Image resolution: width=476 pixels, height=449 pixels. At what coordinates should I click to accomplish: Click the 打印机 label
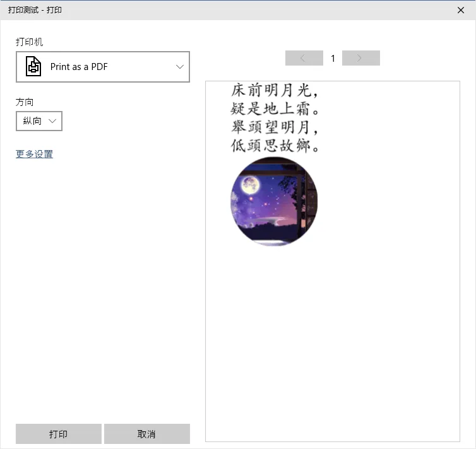coord(30,42)
